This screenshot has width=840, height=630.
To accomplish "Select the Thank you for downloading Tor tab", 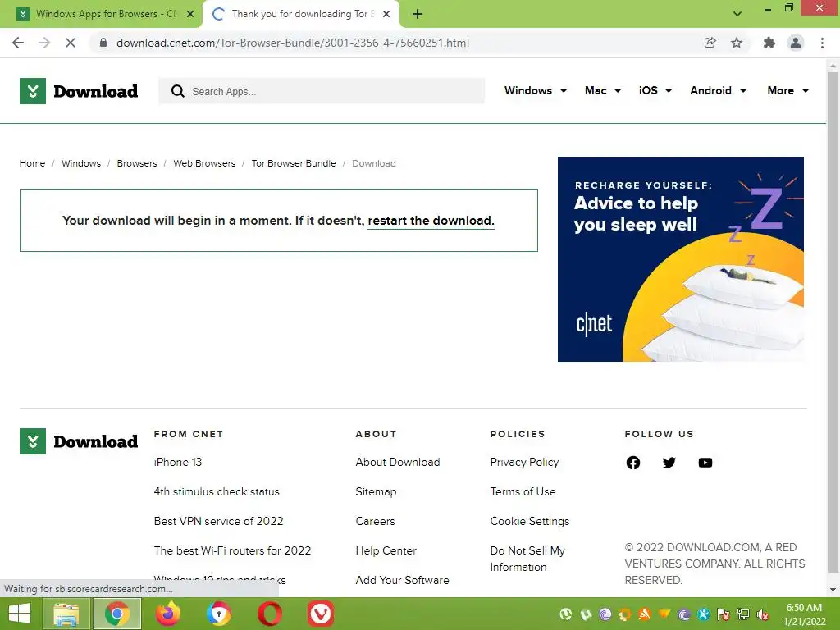I will point(303,14).
